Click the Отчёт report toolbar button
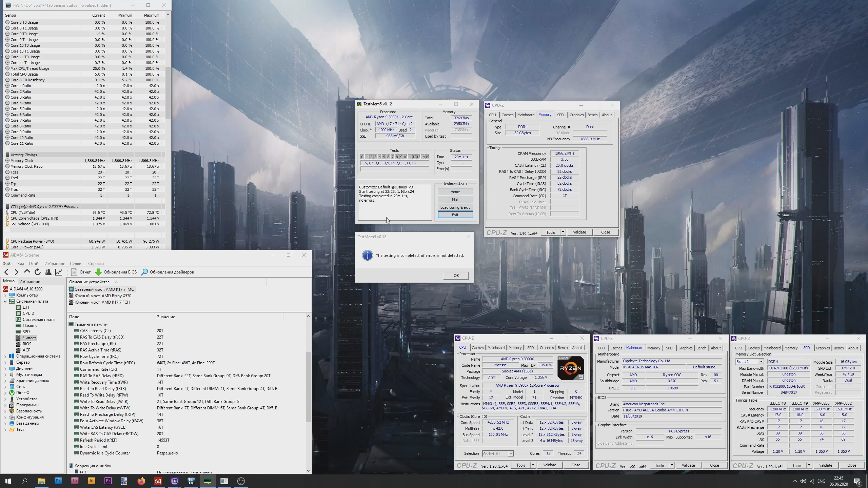 pyautogui.click(x=81, y=272)
